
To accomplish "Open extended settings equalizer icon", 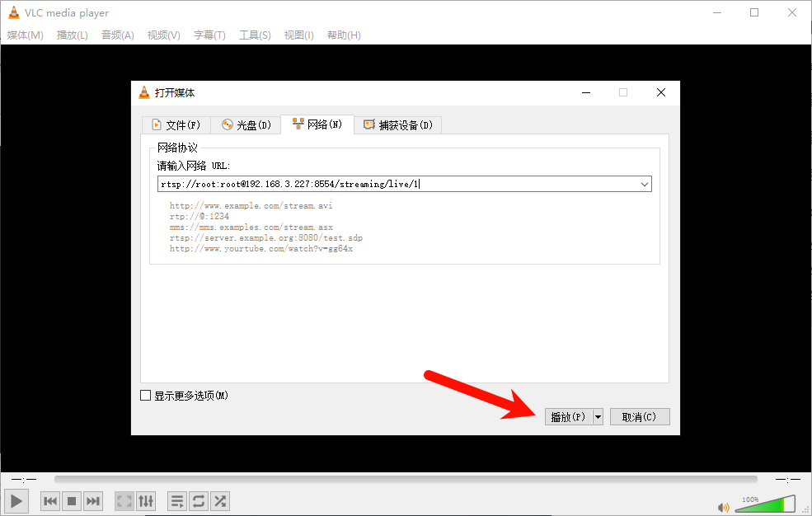I will (146, 501).
